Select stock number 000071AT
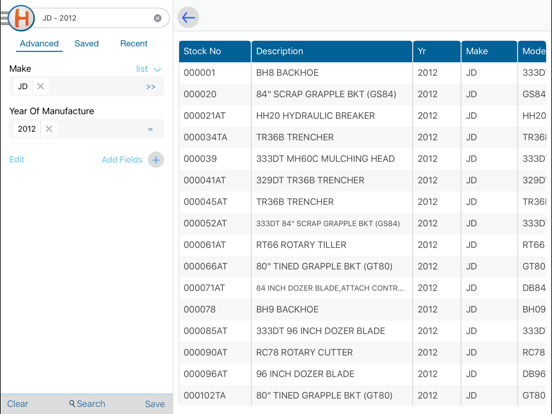This screenshot has width=552, height=414. coord(204,288)
